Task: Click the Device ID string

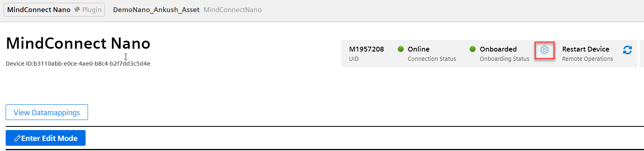Action: coord(78,64)
